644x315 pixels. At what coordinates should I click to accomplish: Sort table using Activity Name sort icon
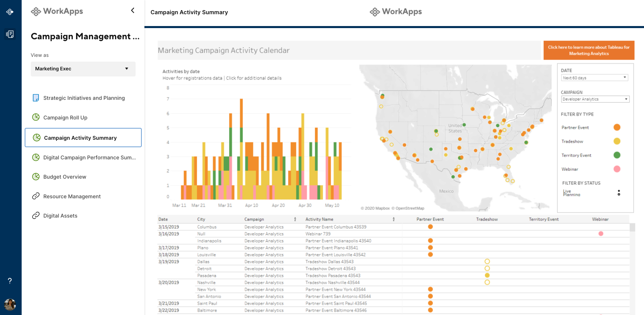click(393, 219)
